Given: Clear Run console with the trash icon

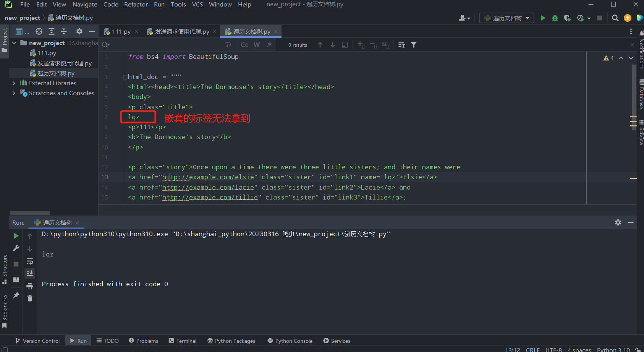Looking at the screenshot, I should pyautogui.click(x=30, y=298).
